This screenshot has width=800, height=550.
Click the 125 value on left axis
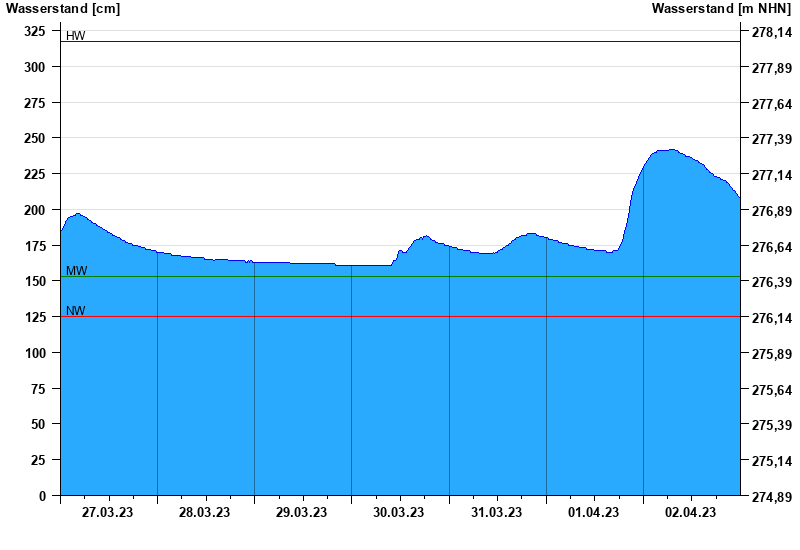[35, 317]
